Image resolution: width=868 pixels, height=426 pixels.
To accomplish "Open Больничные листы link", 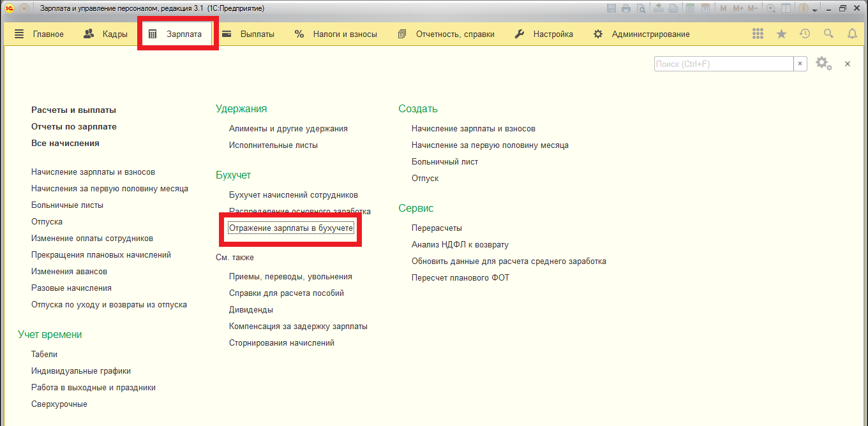I will pos(67,205).
